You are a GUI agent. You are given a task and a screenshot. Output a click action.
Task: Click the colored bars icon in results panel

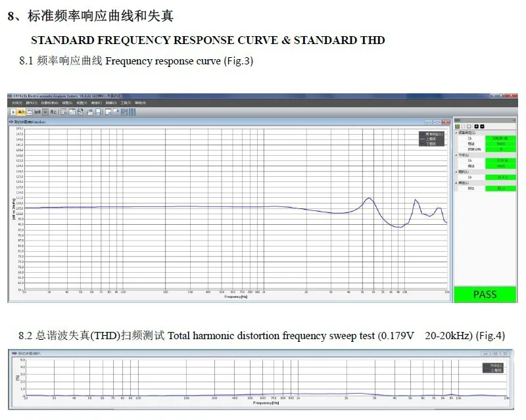tap(457, 126)
